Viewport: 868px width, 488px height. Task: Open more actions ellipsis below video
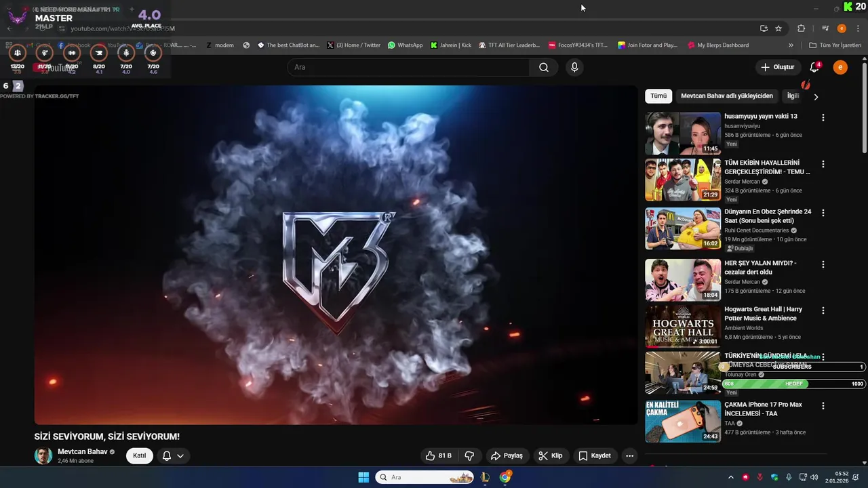[629, 455]
